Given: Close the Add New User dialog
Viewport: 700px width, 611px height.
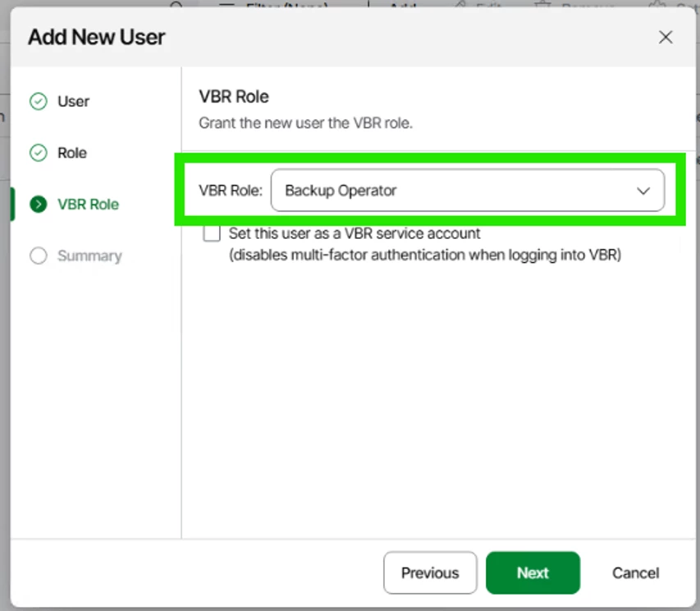Looking at the screenshot, I should tap(666, 37).
